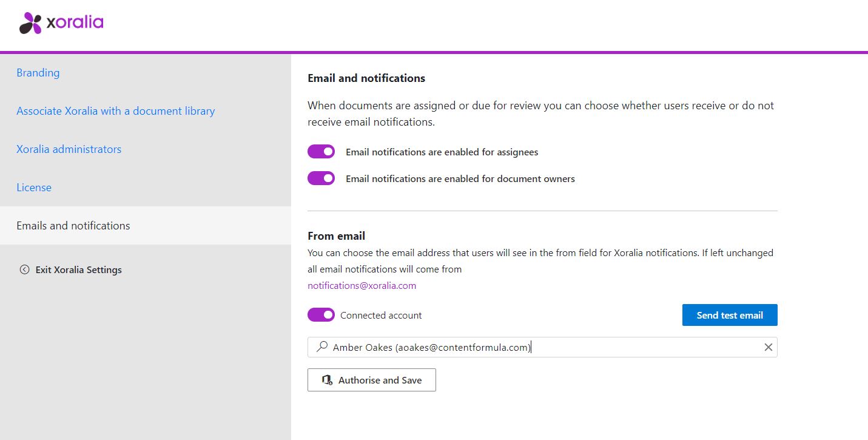Go to Xoralia administrators settings
Screen dimensions: 868x440
click(x=69, y=149)
